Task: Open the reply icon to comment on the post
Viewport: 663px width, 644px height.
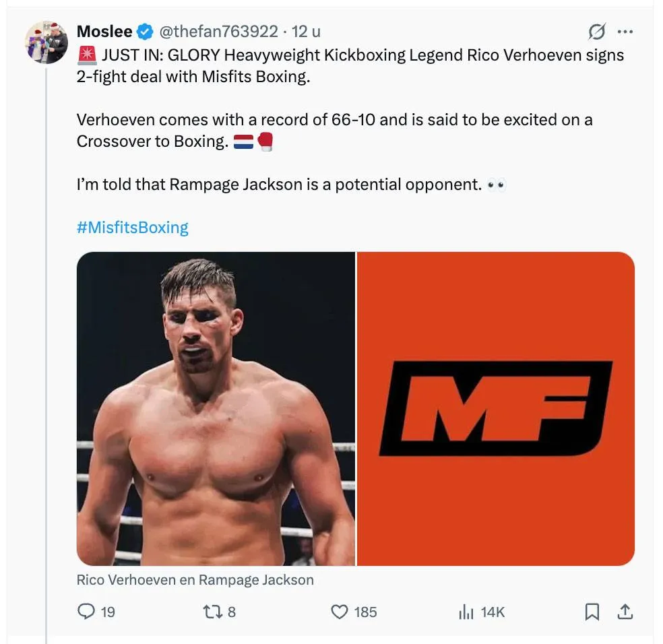Action: tap(87, 612)
